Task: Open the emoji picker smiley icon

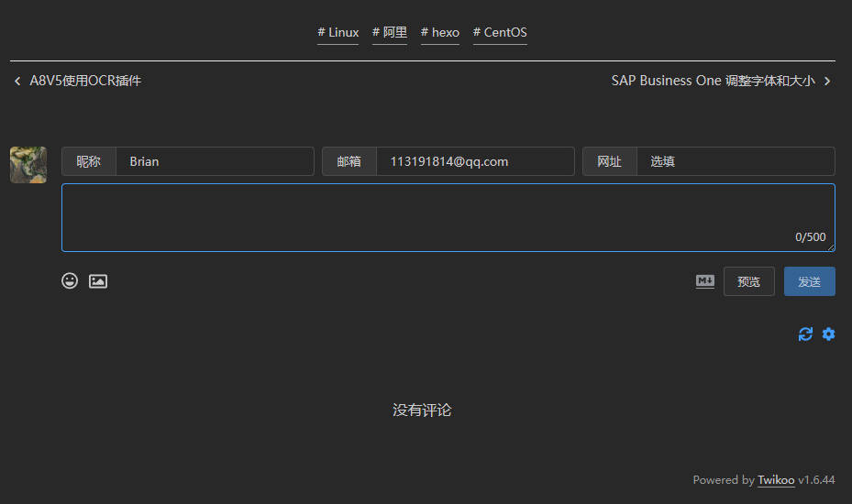Action: (70, 280)
